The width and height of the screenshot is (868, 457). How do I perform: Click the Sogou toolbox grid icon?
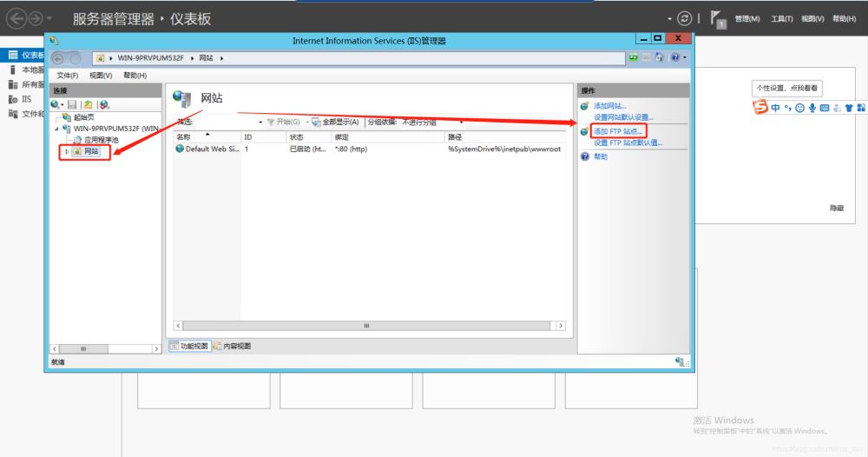coord(861,108)
